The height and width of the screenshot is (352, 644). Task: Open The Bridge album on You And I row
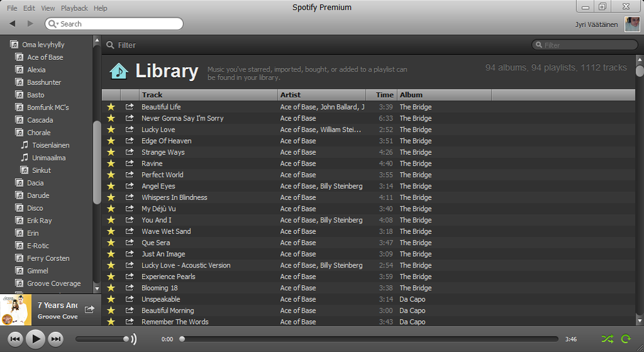[x=416, y=220]
